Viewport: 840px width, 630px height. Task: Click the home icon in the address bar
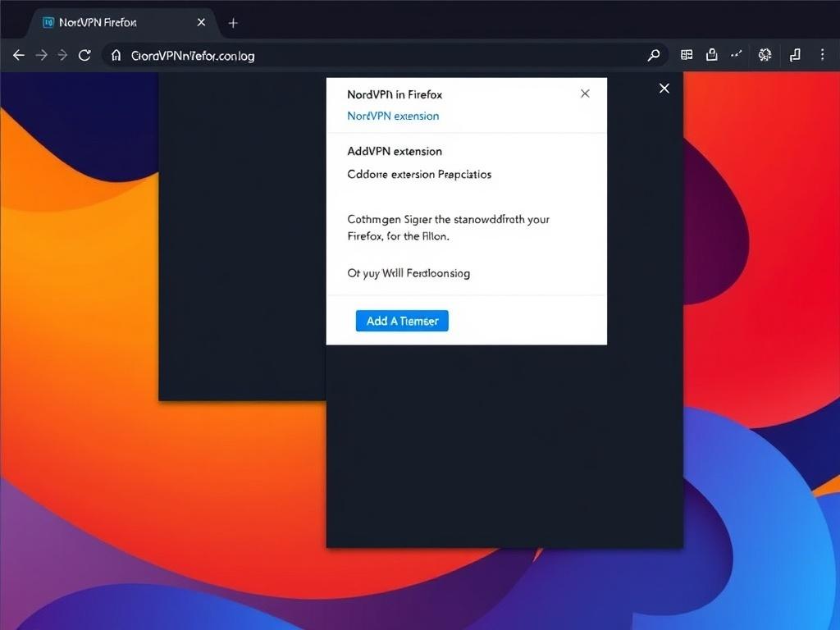pyautogui.click(x=116, y=55)
